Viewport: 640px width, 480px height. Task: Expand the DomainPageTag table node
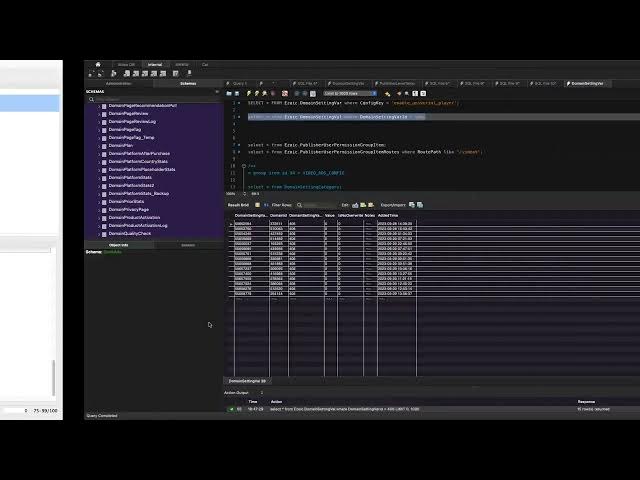[99, 130]
